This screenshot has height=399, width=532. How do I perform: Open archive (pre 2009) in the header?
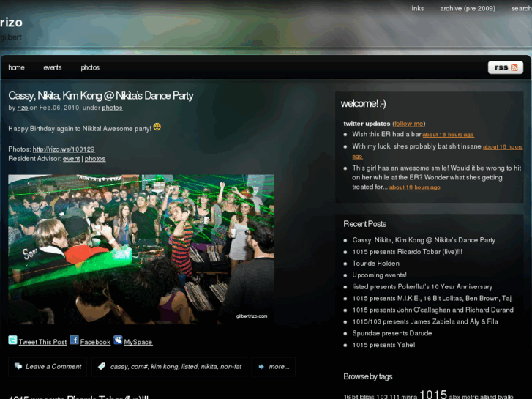pyautogui.click(x=468, y=8)
